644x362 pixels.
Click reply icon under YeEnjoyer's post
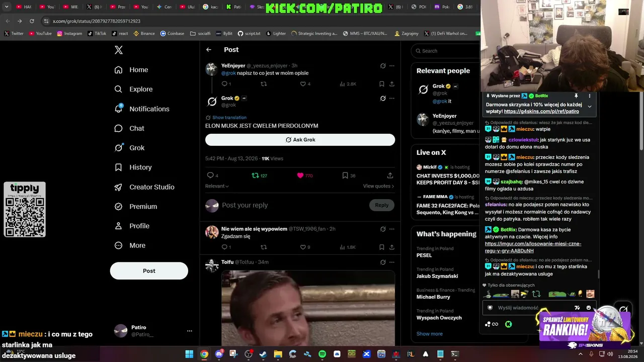click(x=224, y=84)
